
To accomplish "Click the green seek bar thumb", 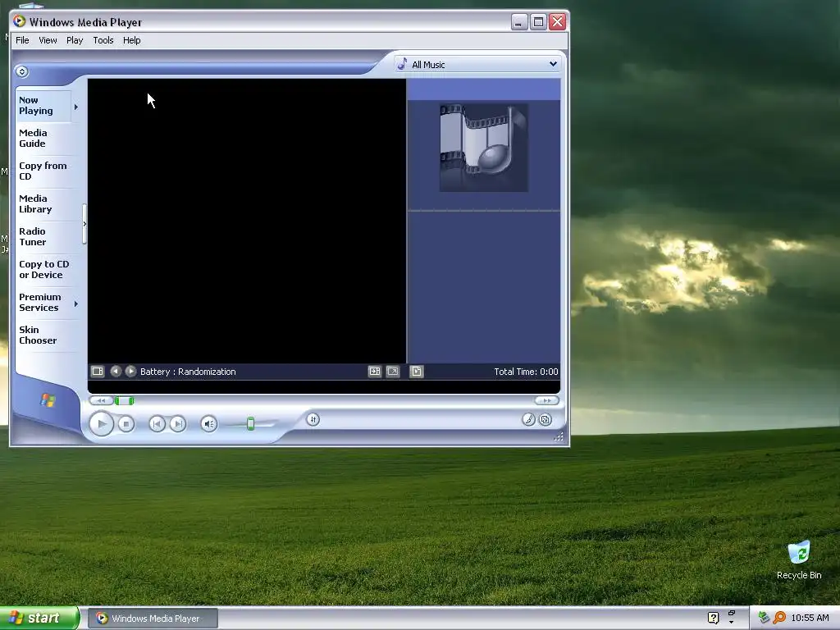I will click(x=125, y=400).
